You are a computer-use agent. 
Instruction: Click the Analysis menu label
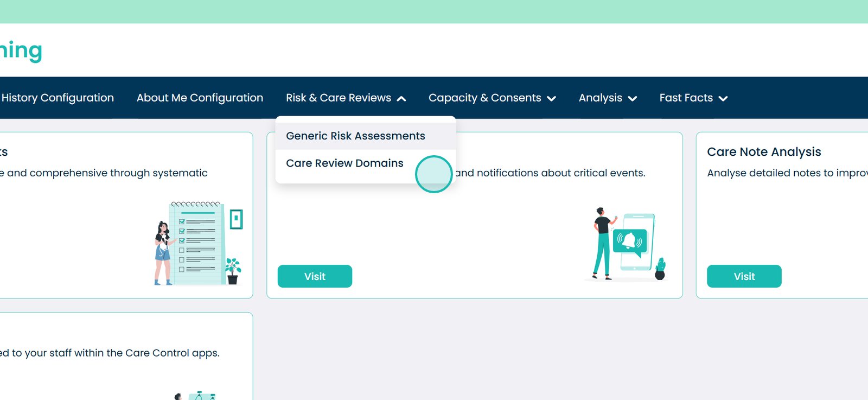point(600,98)
